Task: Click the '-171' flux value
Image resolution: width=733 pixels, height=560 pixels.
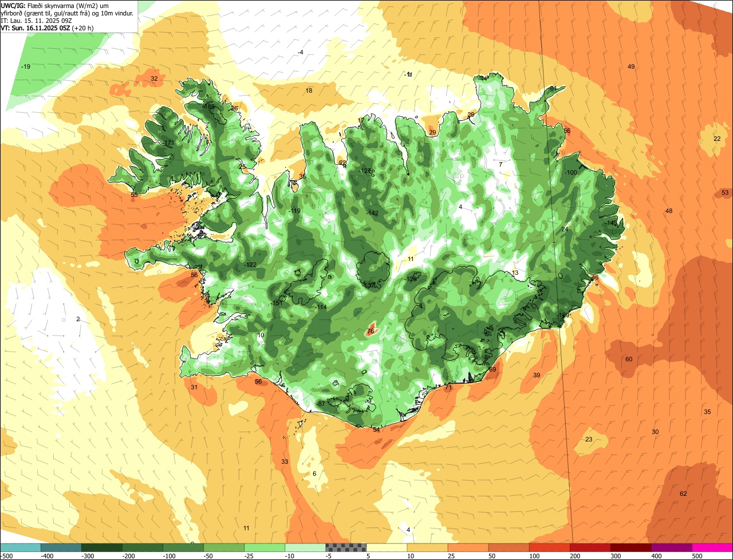Action: (x=168, y=143)
